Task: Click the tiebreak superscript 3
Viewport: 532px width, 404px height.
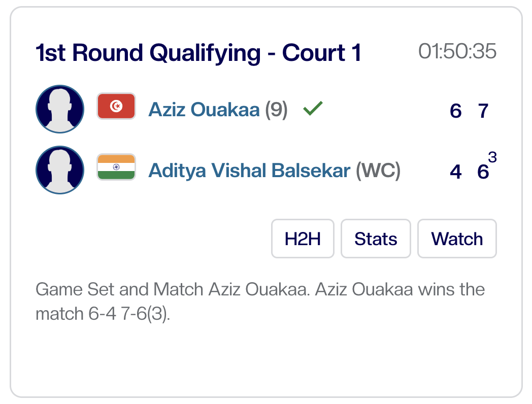Action: [x=492, y=158]
